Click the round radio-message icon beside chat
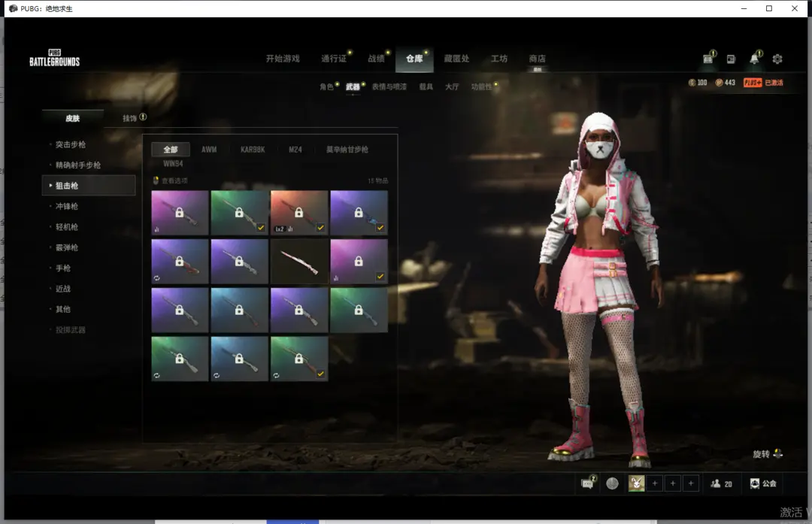Viewport: 812px width, 524px height. pyautogui.click(x=612, y=483)
